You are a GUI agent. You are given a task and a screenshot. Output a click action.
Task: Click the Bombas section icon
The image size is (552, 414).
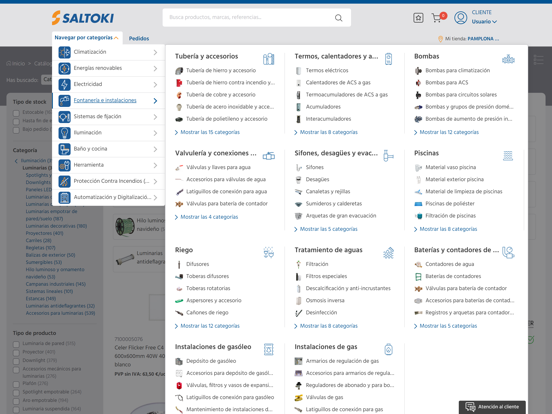click(508, 59)
